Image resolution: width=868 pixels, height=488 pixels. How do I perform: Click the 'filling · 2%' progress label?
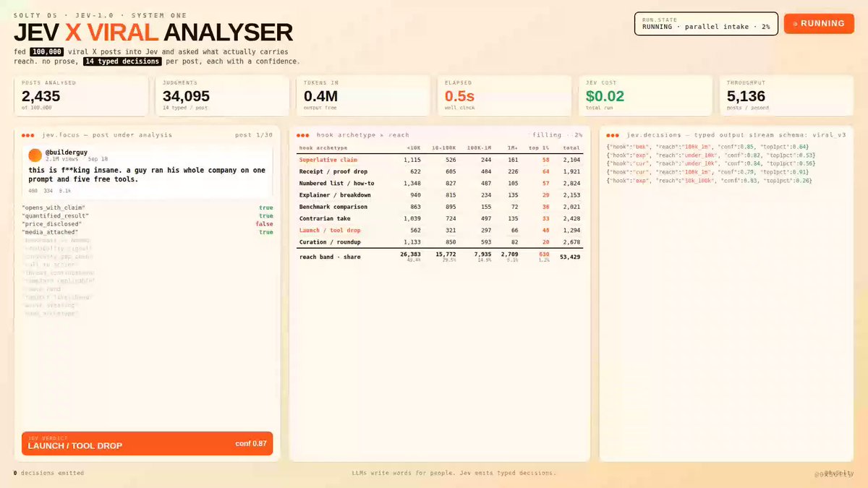click(558, 135)
